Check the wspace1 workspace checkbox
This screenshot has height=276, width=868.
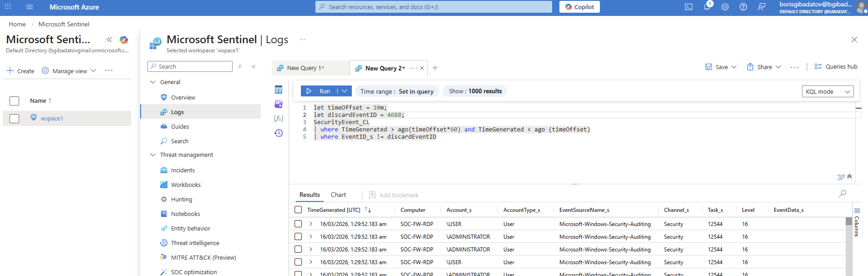(15, 119)
